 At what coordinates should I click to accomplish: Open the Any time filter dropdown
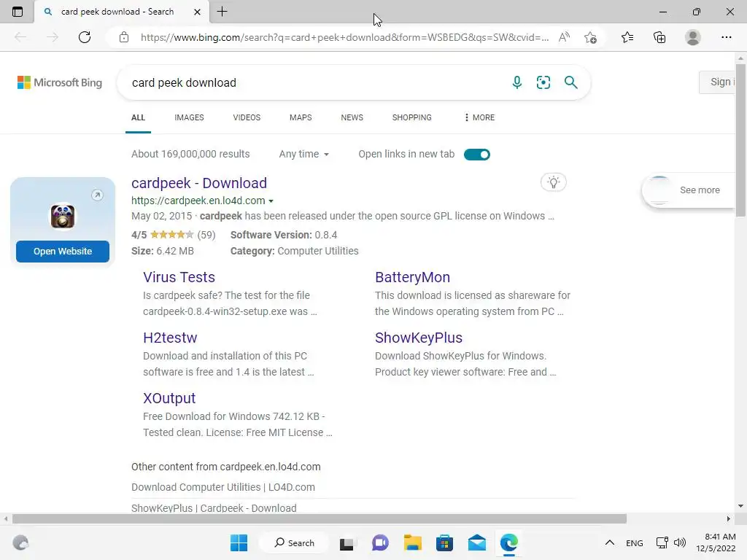[304, 155]
